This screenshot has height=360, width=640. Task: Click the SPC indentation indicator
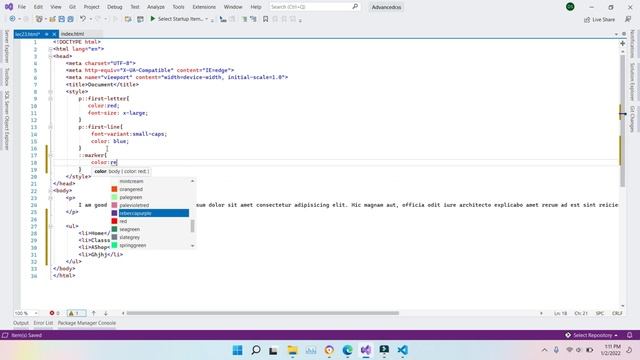click(600, 313)
